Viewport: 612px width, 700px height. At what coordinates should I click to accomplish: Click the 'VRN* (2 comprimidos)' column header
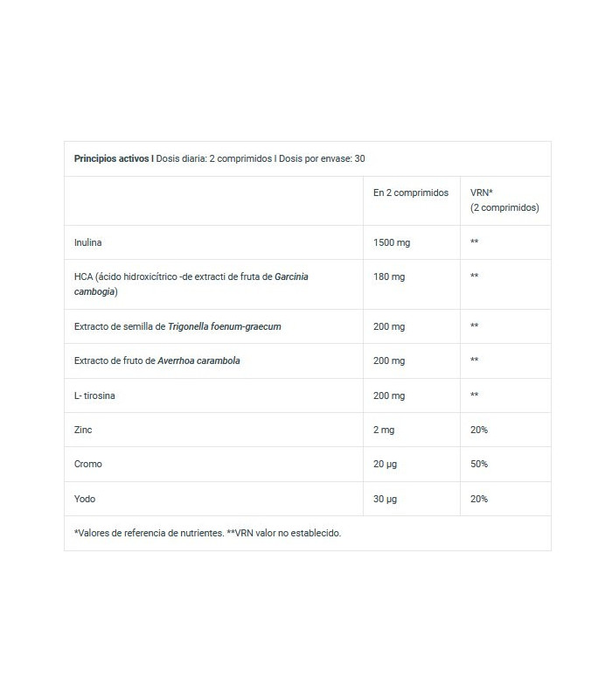(504, 200)
